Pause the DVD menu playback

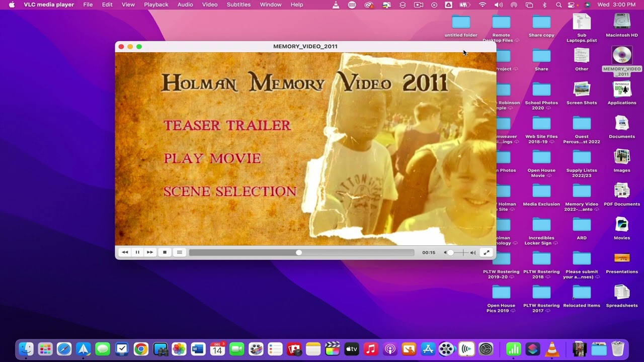point(137,252)
